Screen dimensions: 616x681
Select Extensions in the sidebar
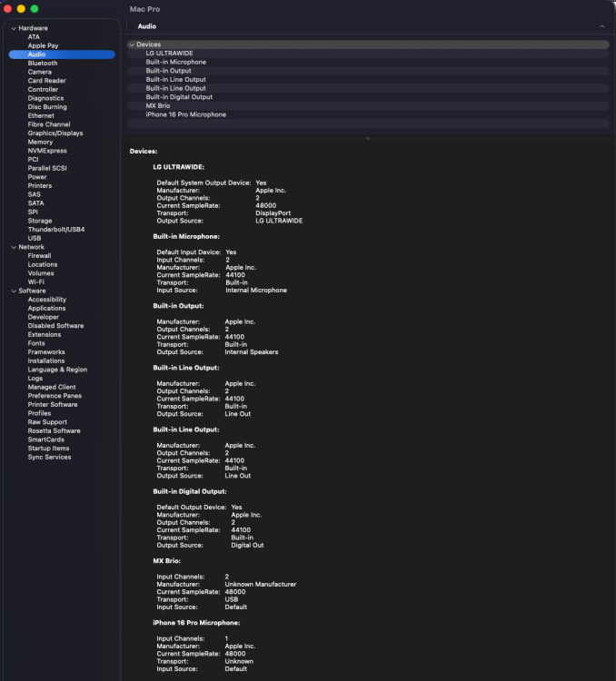tap(45, 334)
